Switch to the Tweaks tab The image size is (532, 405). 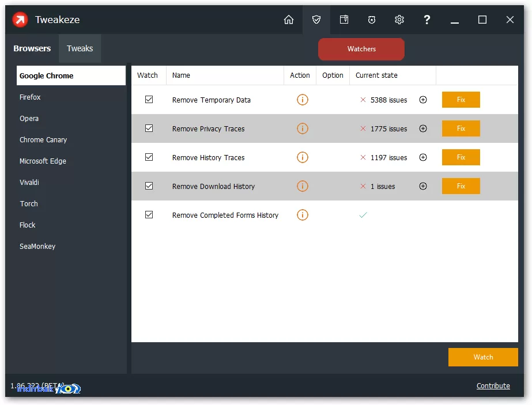click(x=80, y=48)
